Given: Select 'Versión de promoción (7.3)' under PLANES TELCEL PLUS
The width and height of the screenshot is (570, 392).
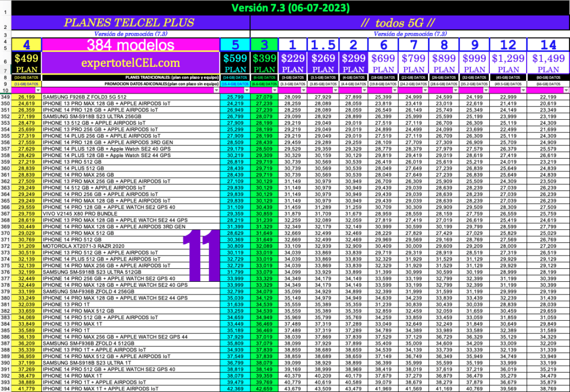Looking at the screenshot, I should coord(130,34).
